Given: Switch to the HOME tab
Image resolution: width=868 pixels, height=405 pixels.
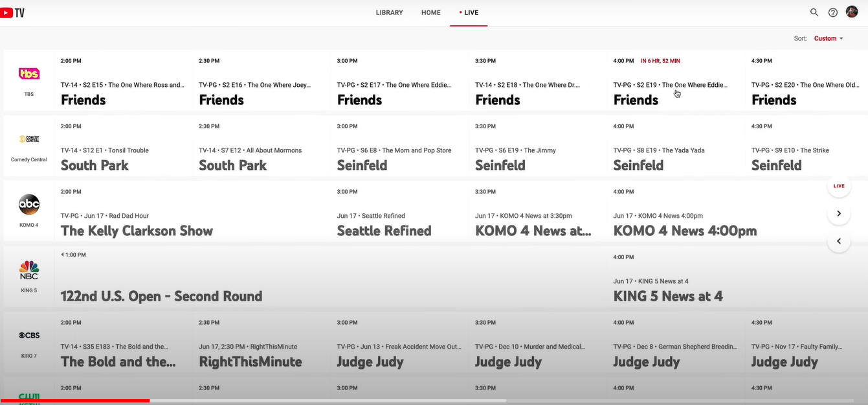Looking at the screenshot, I should click(x=431, y=12).
